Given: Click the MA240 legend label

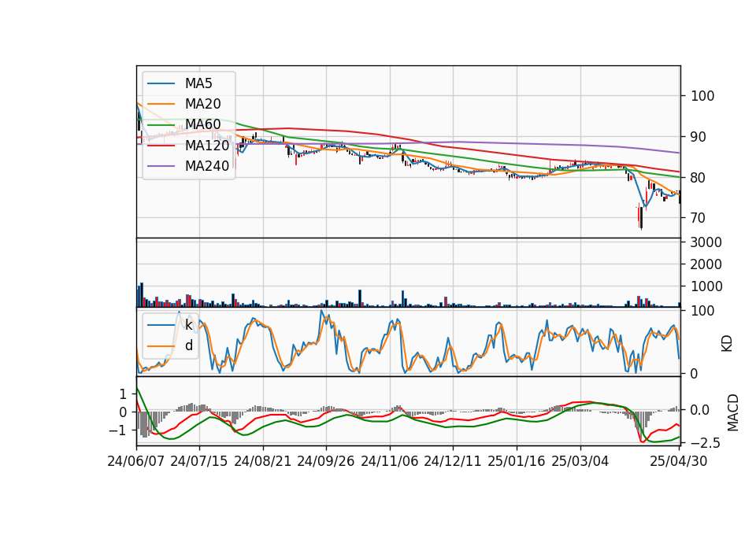Looking at the screenshot, I should point(207,166).
